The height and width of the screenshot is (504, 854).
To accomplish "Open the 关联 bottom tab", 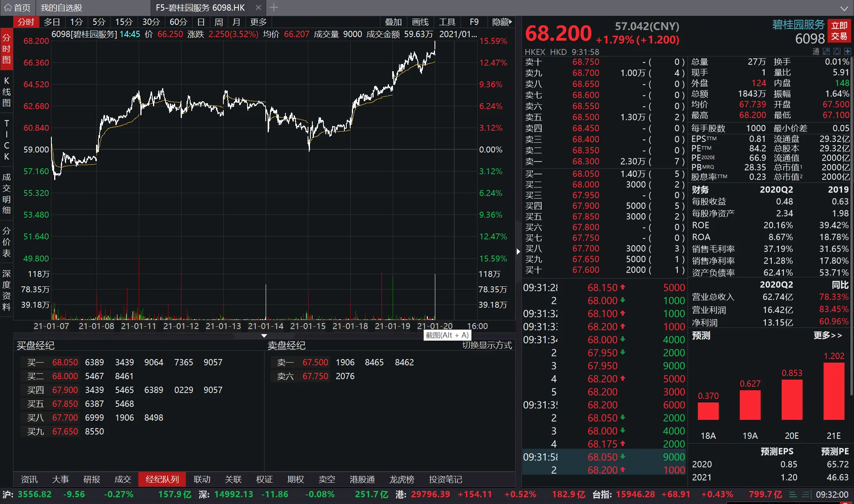I will click(233, 479).
